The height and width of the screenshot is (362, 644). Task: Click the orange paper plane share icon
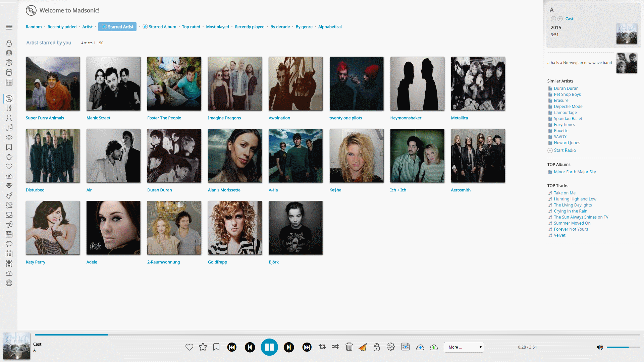tap(363, 347)
